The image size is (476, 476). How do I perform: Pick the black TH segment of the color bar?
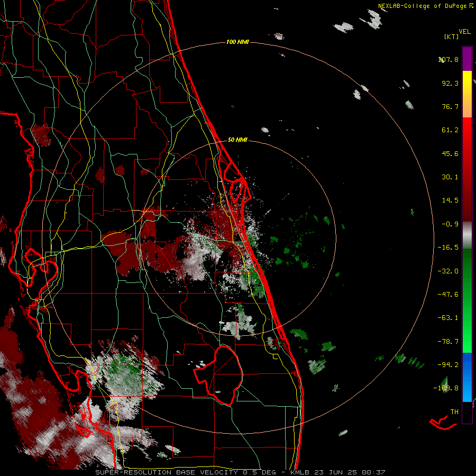(x=467, y=413)
